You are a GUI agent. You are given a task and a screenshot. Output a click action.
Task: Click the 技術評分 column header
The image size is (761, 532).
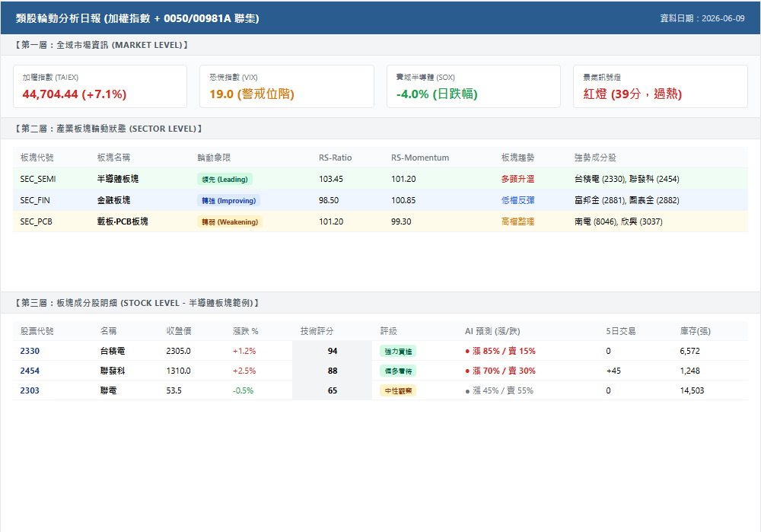pos(317,331)
